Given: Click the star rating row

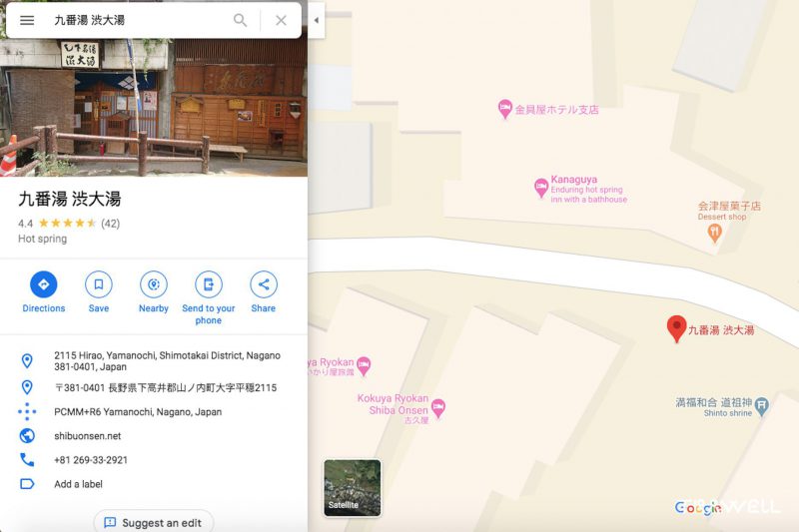Looking at the screenshot, I should click(67, 223).
